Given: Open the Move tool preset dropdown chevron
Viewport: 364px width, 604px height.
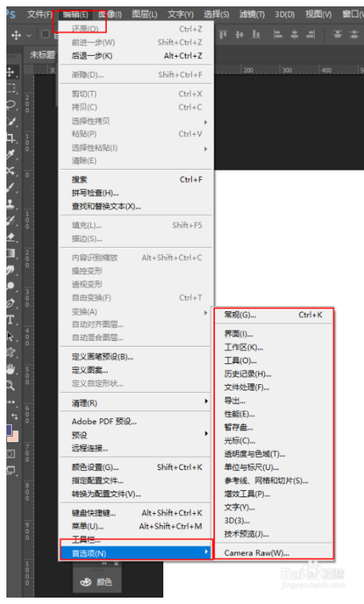Looking at the screenshot, I should pos(29,35).
